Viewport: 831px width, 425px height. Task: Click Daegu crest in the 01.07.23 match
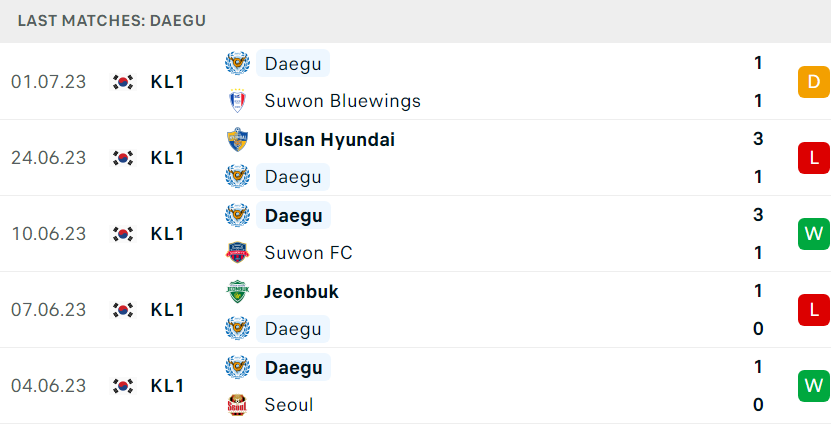(237, 63)
